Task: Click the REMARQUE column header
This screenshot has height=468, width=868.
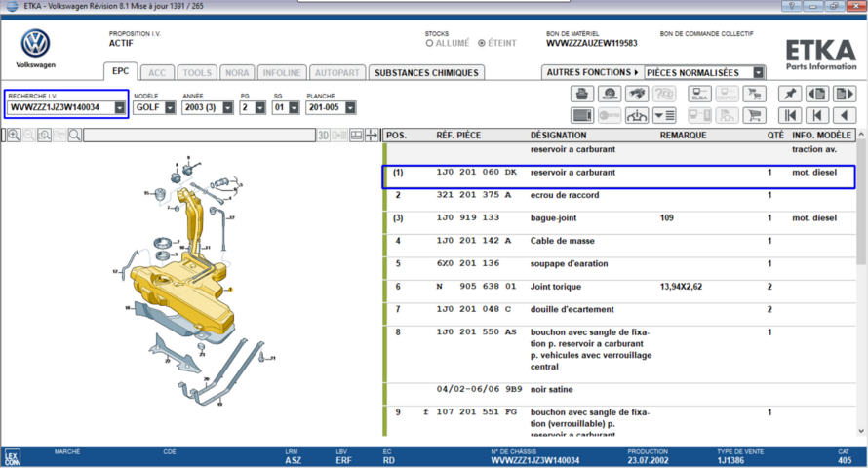Action: pos(683,135)
